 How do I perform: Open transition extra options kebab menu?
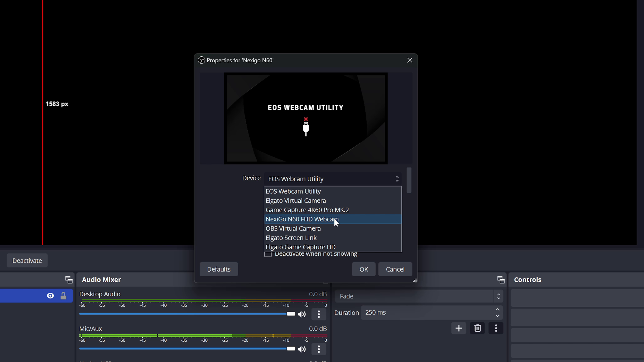[496, 328]
